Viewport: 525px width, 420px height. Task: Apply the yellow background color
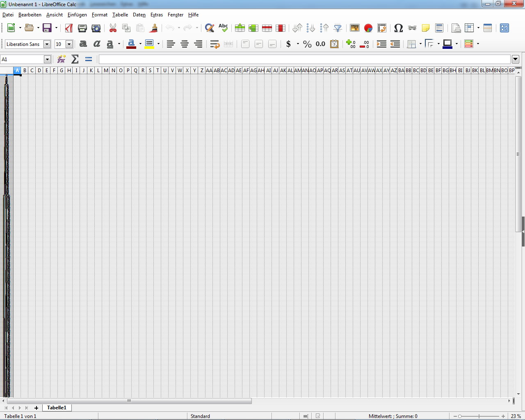click(x=149, y=44)
